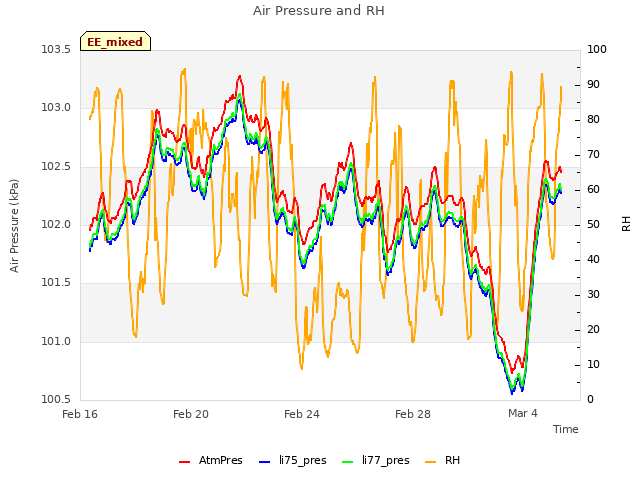Screen dimensions: 640x480
Task: Click the 102.5 pressure axis value
Action: tap(56, 167)
